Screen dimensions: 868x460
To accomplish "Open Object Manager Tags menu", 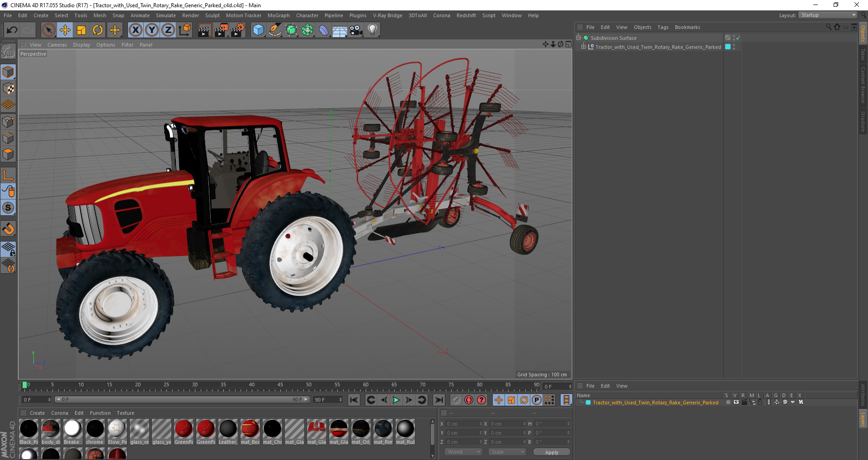I will point(663,27).
